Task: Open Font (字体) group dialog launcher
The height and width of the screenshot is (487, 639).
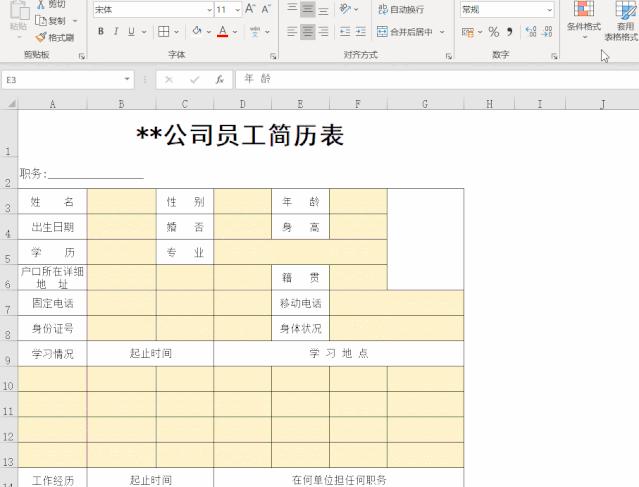Action: coord(273,56)
